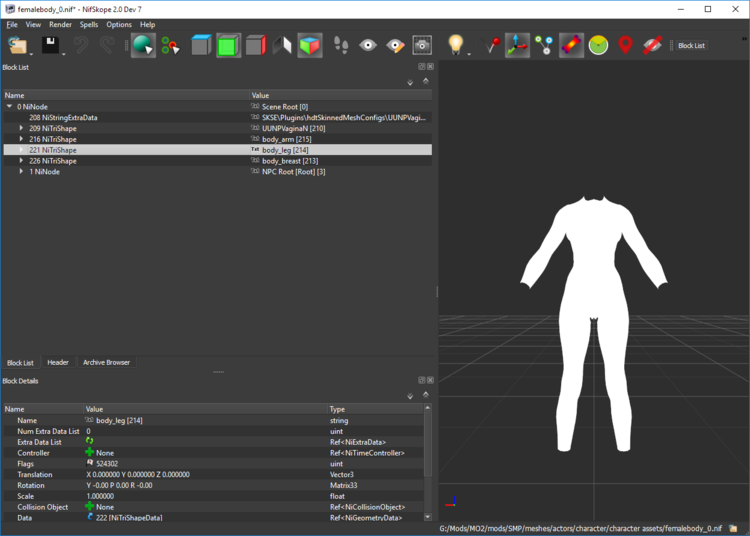Select the Block List tab
This screenshot has width=750, height=536.
click(x=20, y=362)
